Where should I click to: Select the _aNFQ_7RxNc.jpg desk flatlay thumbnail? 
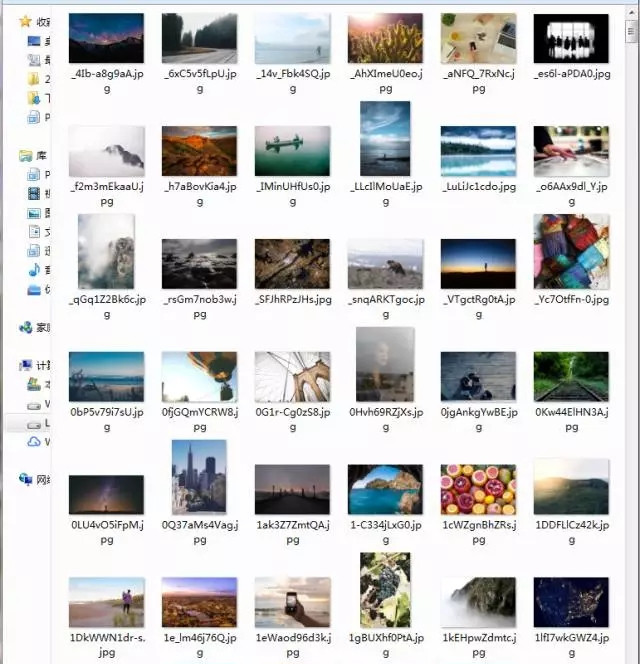pos(478,38)
